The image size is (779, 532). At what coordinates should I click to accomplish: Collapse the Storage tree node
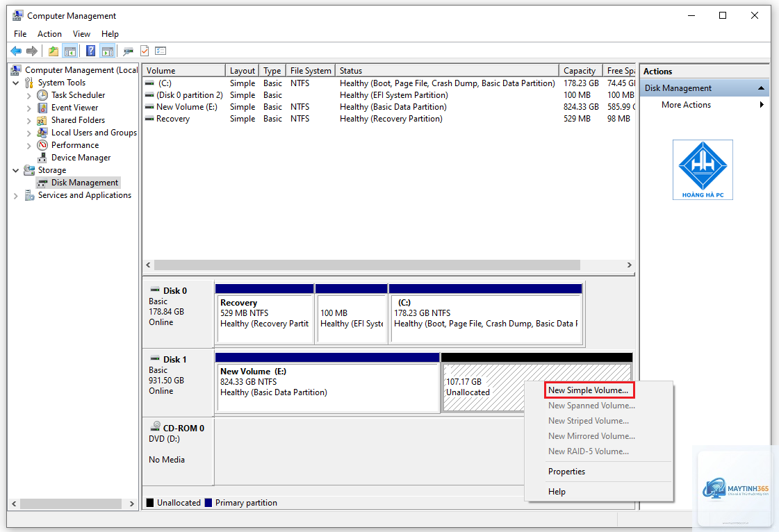16,170
